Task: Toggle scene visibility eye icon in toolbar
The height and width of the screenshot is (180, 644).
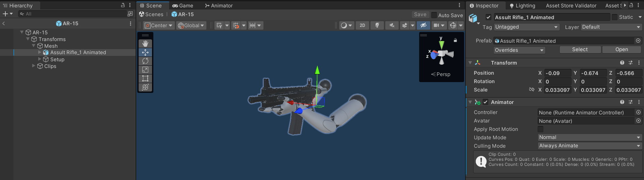Action: (x=423, y=26)
